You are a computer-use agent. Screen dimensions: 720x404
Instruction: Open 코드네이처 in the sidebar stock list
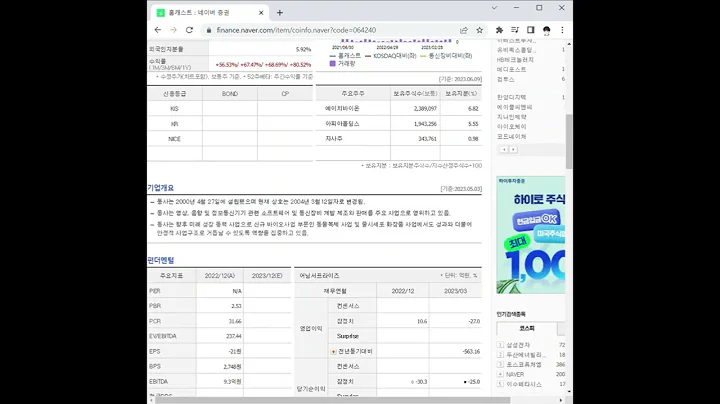[x=512, y=137]
